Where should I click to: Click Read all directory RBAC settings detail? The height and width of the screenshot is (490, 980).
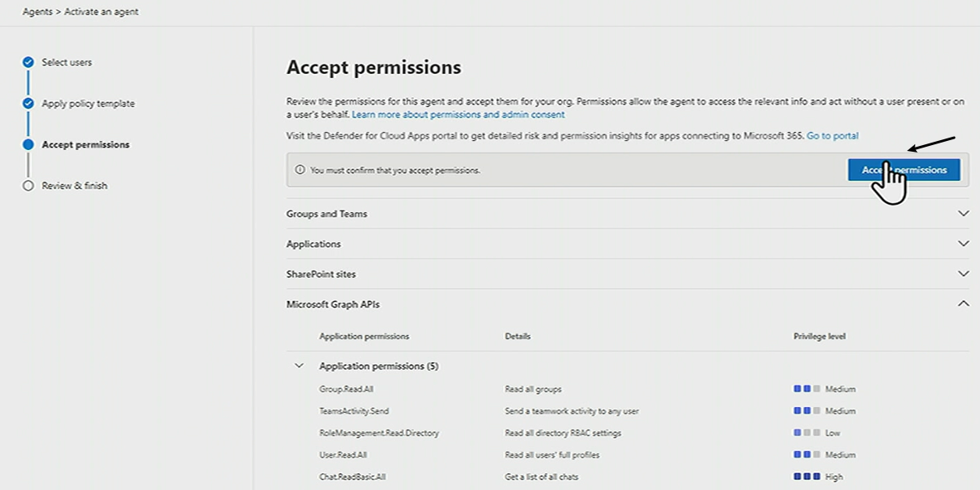pos(563,433)
